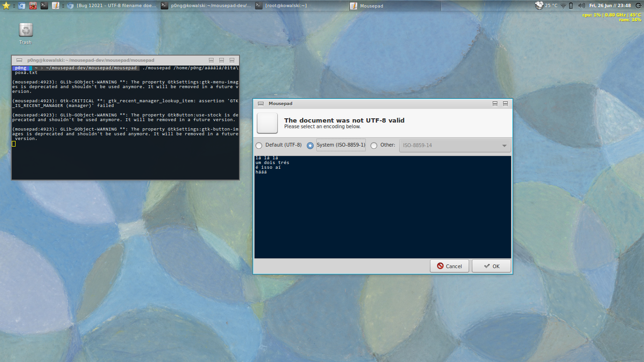Open the terminal launcher in top panel
The height and width of the screenshot is (362, 644).
44,6
